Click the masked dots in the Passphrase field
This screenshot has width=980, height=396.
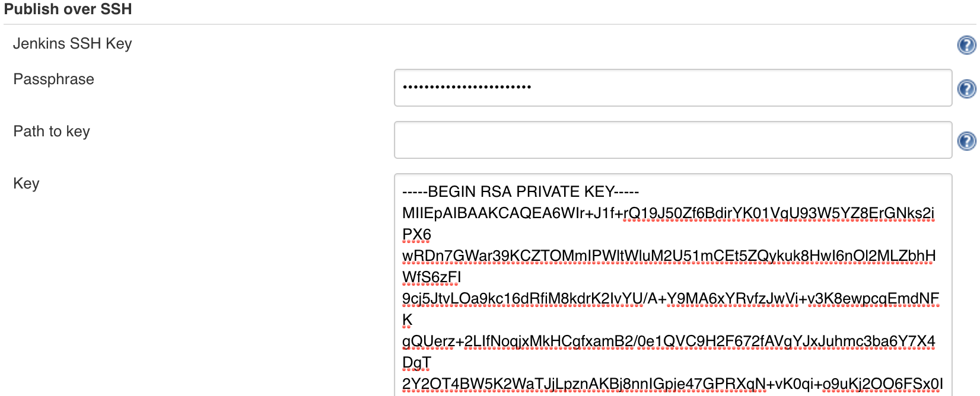(467, 87)
